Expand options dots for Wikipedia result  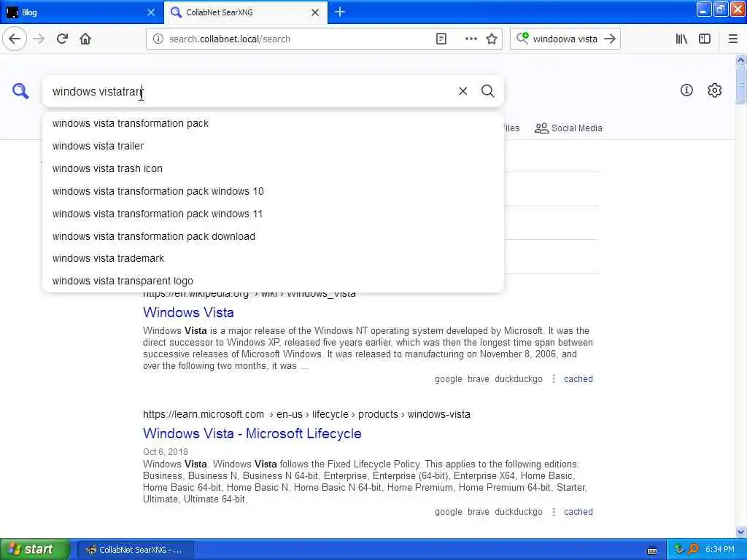pos(553,379)
